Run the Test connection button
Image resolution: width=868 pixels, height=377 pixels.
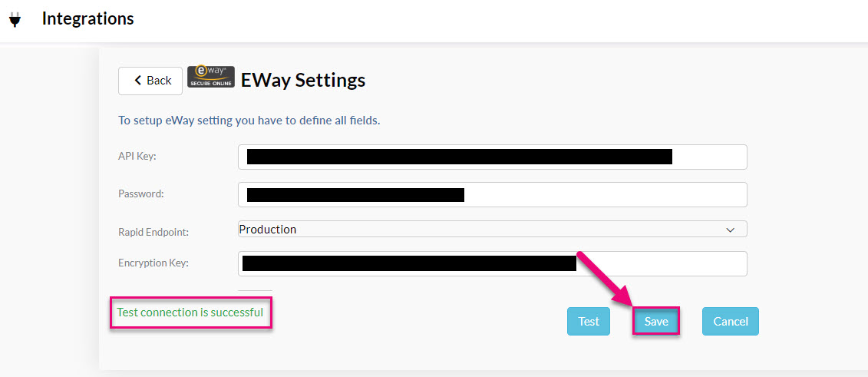589,322
